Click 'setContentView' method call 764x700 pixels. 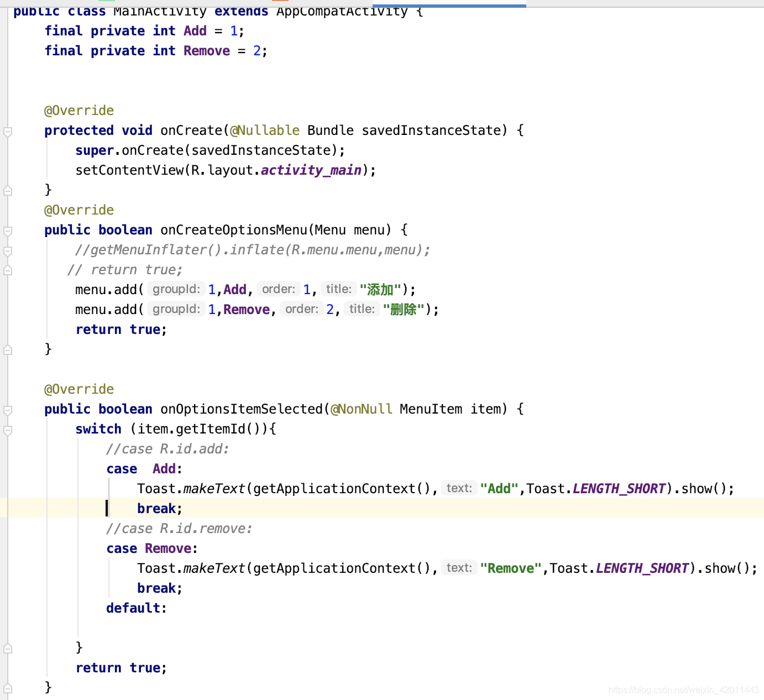129,170
